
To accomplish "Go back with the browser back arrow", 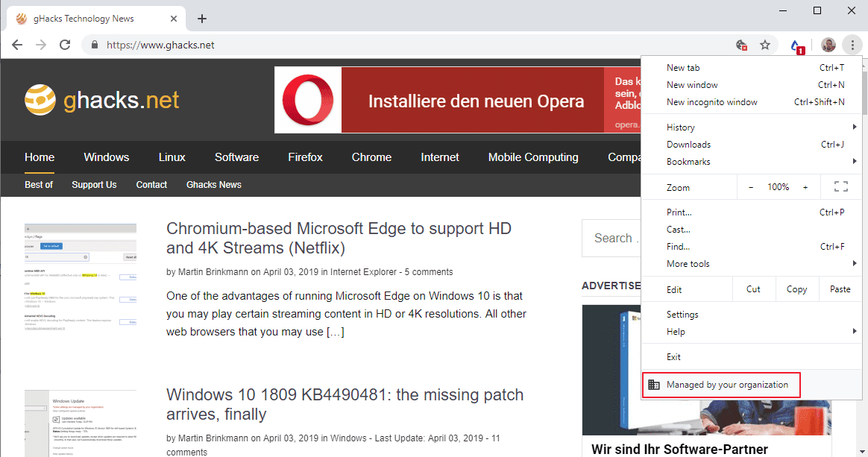I will (17, 45).
